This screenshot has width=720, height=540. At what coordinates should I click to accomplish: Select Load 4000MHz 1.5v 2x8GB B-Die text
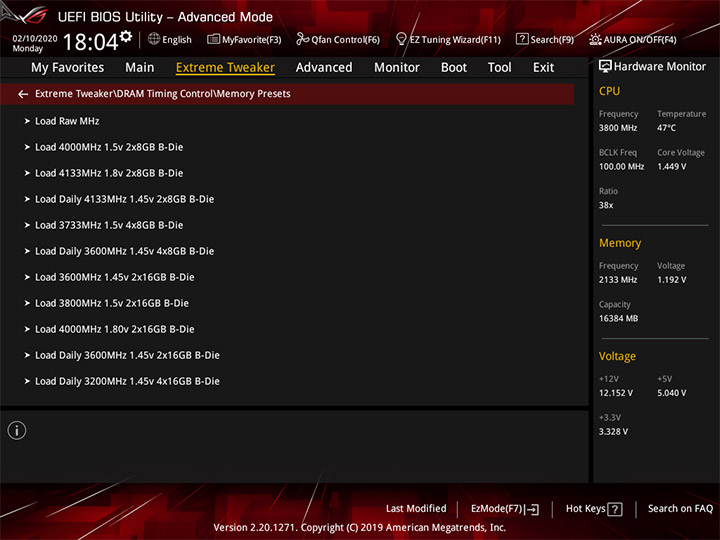click(109, 147)
